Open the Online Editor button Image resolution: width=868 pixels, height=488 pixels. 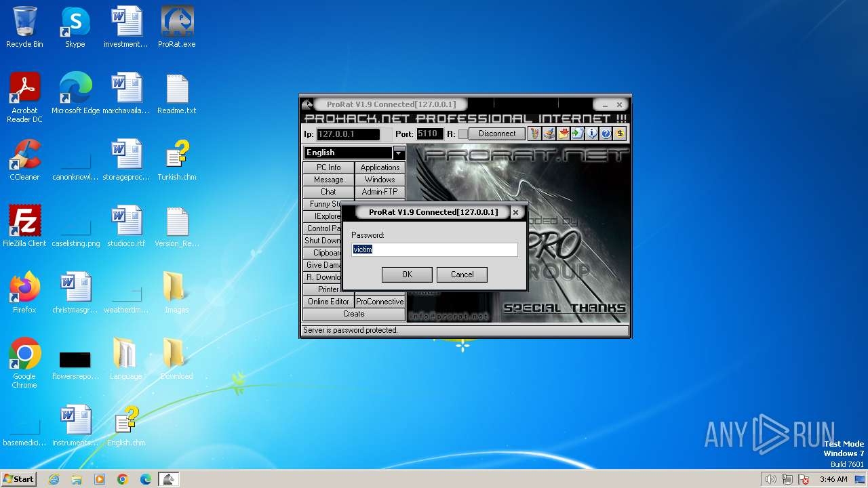329,302
